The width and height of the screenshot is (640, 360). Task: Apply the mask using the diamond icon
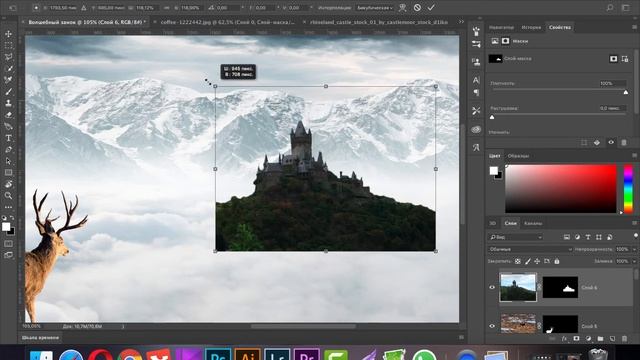(x=597, y=142)
